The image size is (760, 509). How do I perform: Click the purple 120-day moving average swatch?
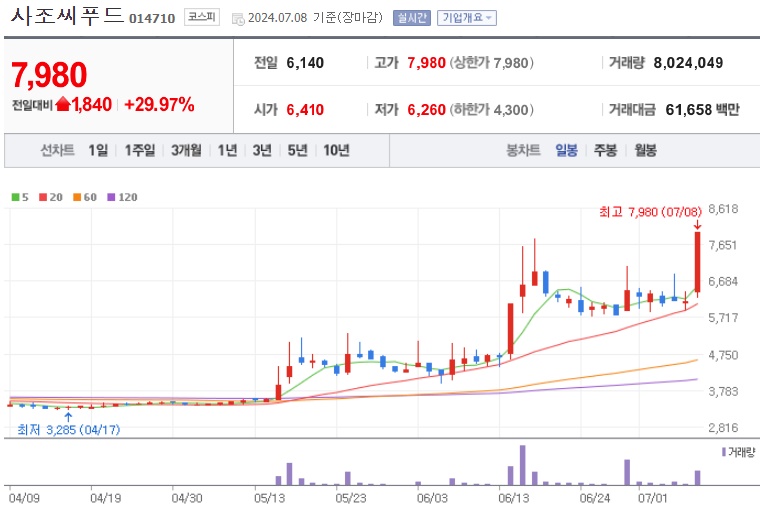[x=111, y=197]
